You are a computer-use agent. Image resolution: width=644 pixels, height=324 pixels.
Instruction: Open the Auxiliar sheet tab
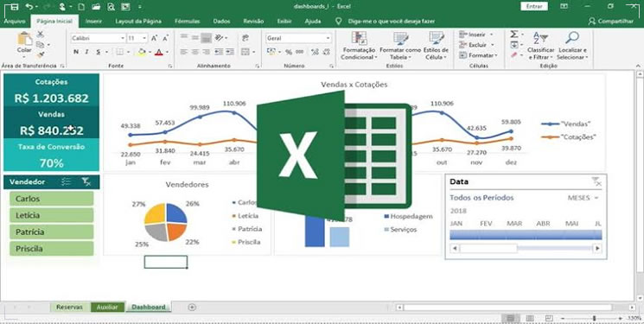coord(107,308)
